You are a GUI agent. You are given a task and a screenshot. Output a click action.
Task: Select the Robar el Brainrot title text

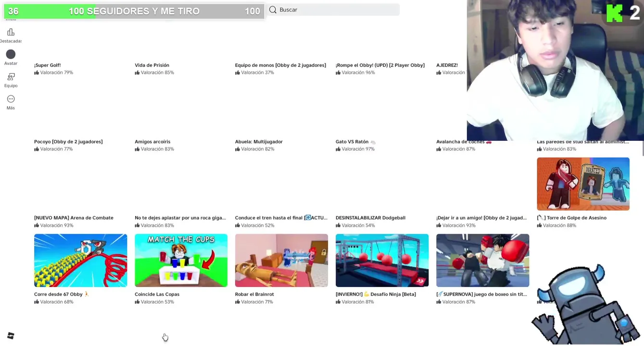tap(254, 295)
